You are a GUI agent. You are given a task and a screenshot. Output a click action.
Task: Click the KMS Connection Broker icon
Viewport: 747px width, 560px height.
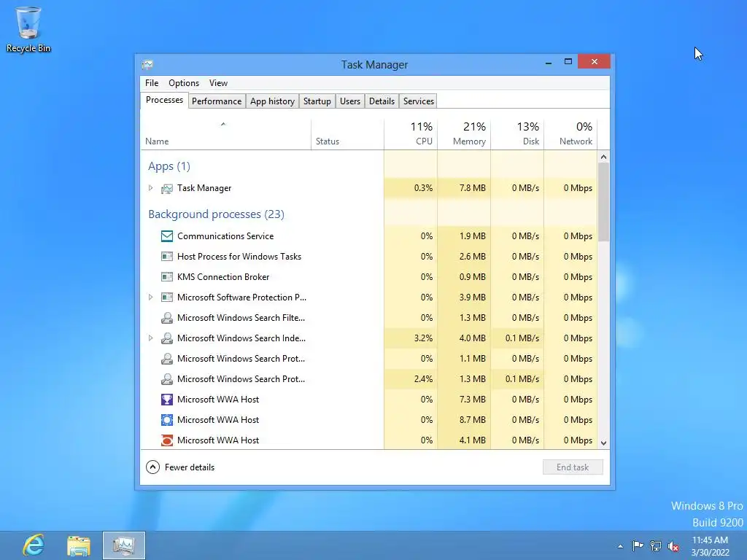pos(167,277)
